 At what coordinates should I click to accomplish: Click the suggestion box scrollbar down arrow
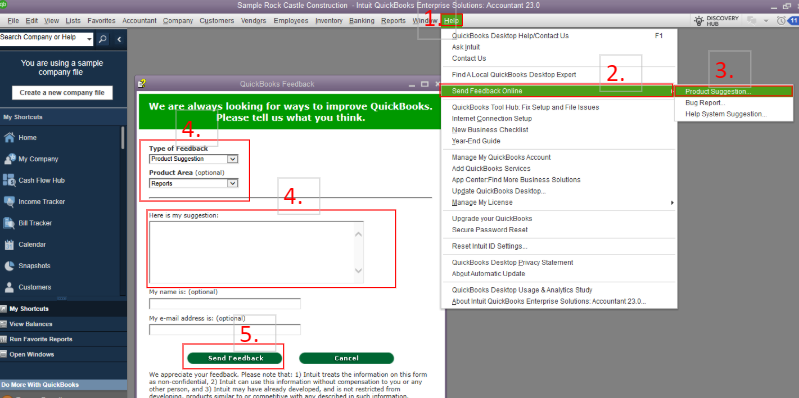click(358, 271)
